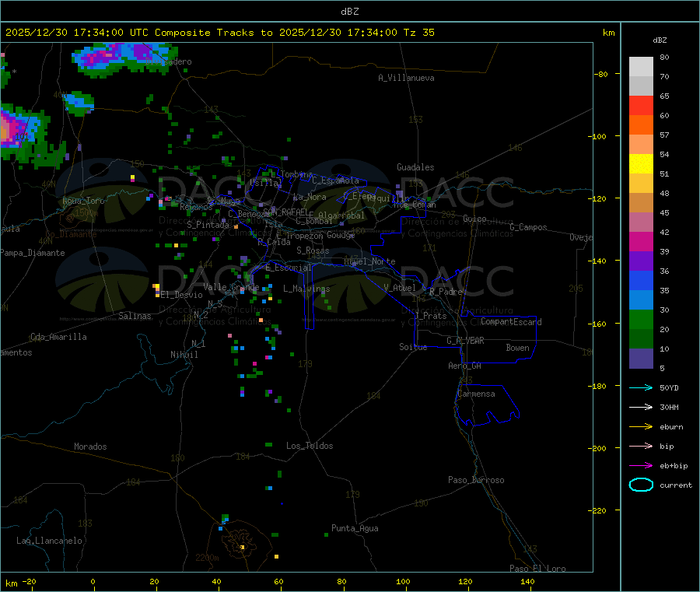Click the dBZ title at top

pos(349,12)
